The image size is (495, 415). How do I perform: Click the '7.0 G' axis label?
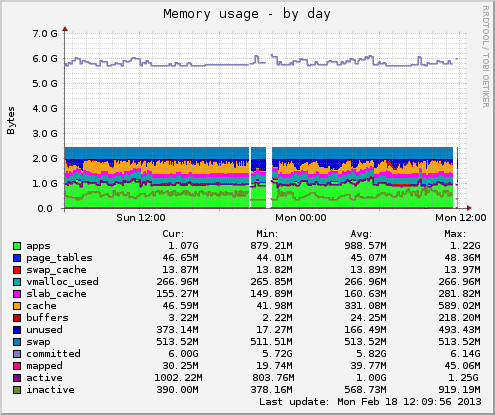[x=45, y=33]
